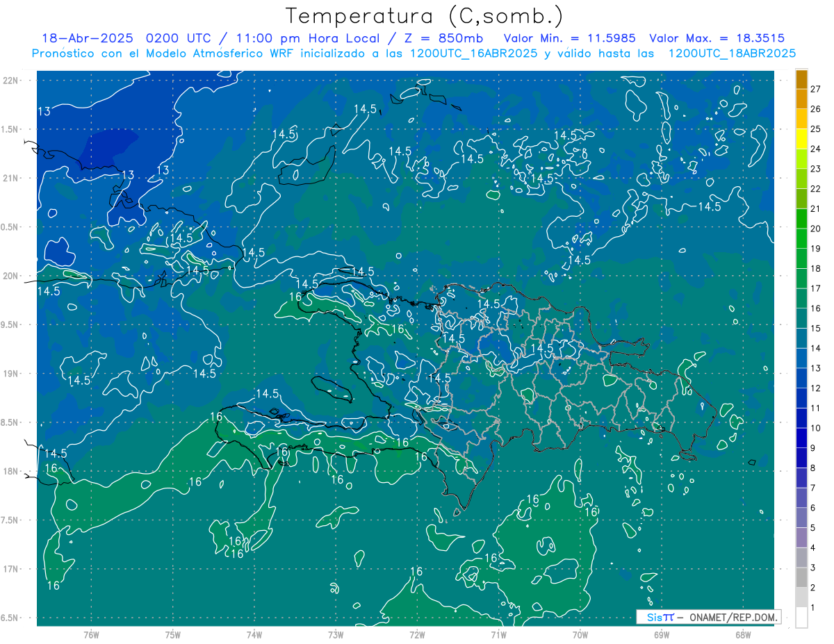Click the "72W" longitude label
The image size is (834, 644).
[x=417, y=635]
